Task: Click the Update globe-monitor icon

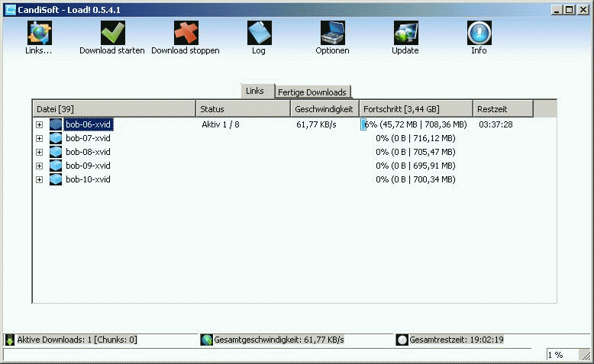Action: click(405, 33)
